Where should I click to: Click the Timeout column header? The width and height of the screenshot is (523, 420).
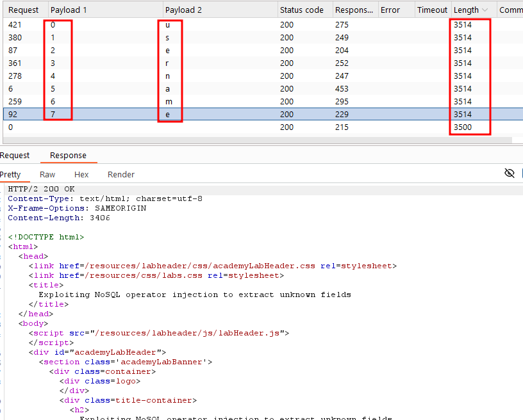click(x=433, y=10)
